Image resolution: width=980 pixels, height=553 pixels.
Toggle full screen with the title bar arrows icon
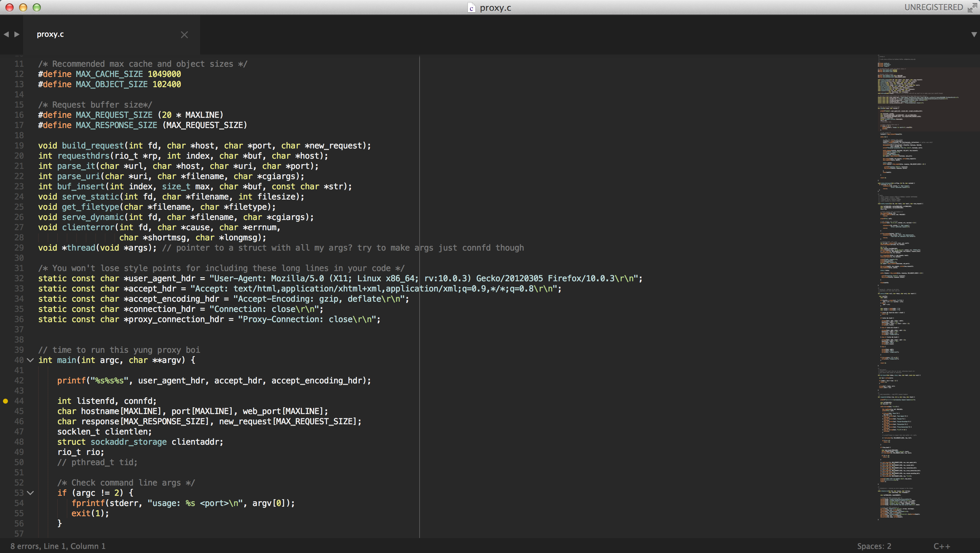[x=973, y=7]
